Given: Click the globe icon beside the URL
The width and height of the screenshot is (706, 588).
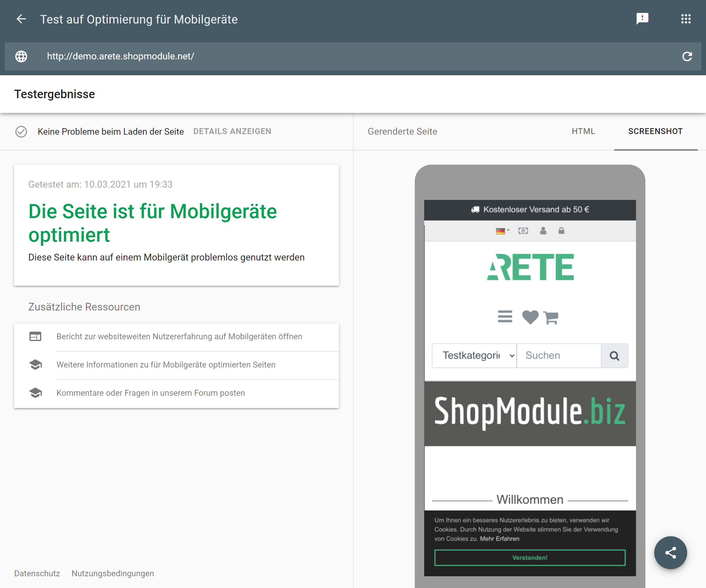Looking at the screenshot, I should tap(21, 56).
